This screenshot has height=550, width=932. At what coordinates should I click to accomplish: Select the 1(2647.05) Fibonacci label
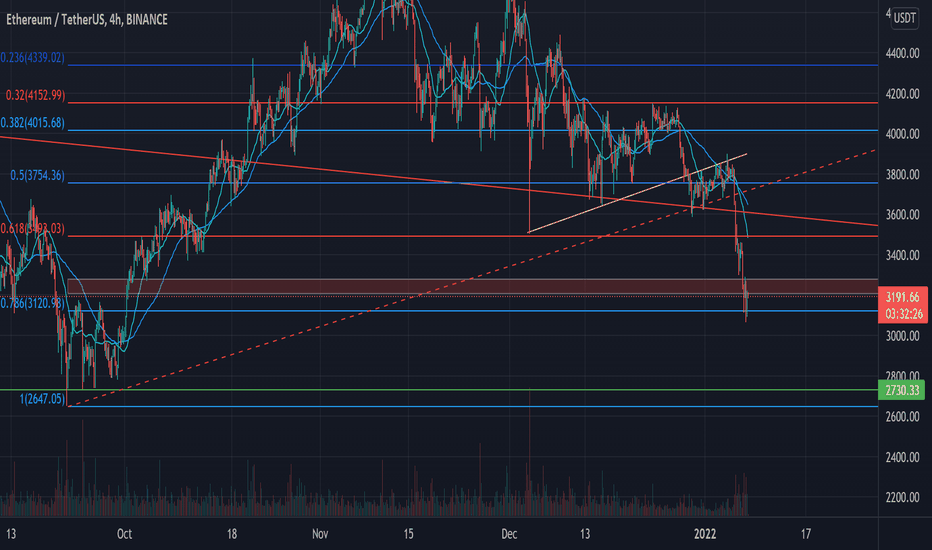42,399
